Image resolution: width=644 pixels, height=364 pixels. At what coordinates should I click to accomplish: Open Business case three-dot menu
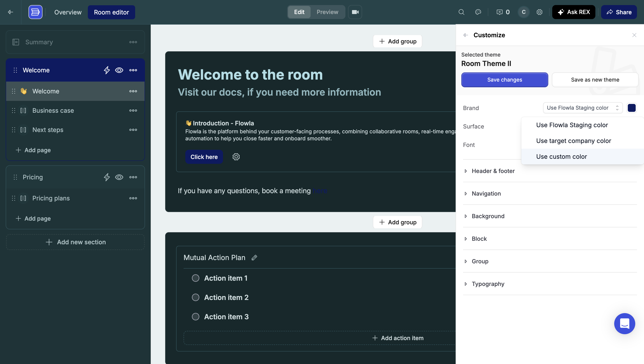click(133, 110)
